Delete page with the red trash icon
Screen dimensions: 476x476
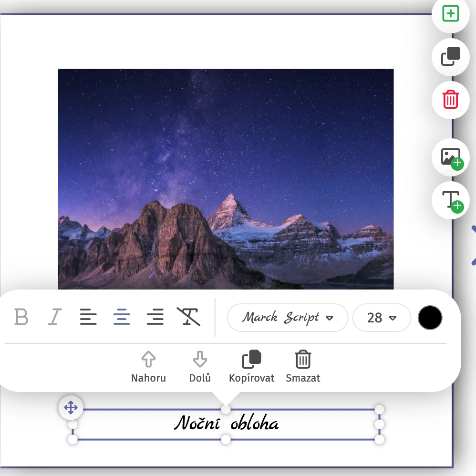(450, 100)
